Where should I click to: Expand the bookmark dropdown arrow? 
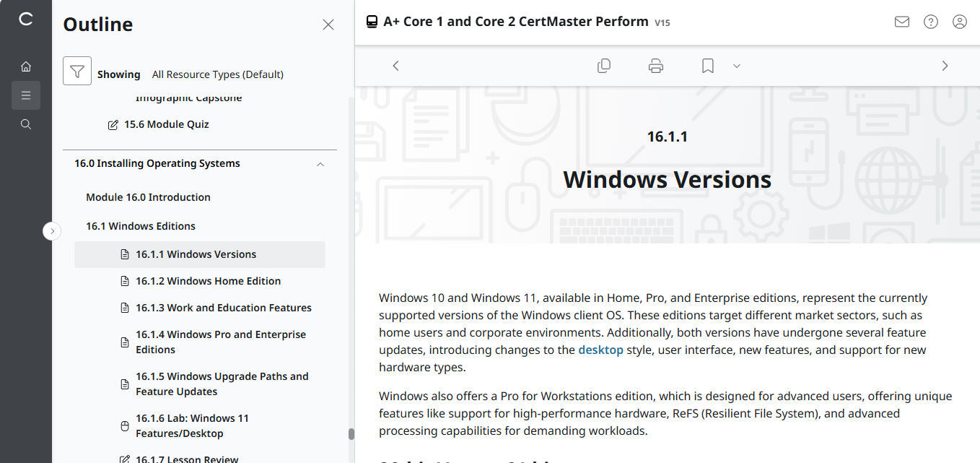(737, 66)
